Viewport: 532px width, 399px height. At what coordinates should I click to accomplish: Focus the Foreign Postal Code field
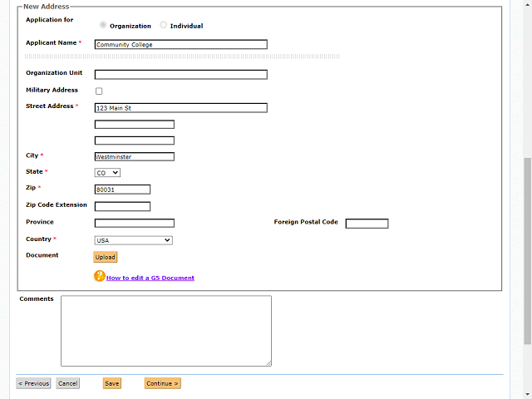pyautogui.click(x=367, y=224)
